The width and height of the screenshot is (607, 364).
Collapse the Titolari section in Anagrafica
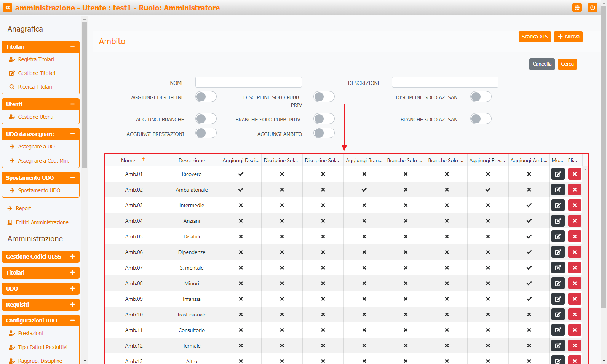tap(72, 46)
